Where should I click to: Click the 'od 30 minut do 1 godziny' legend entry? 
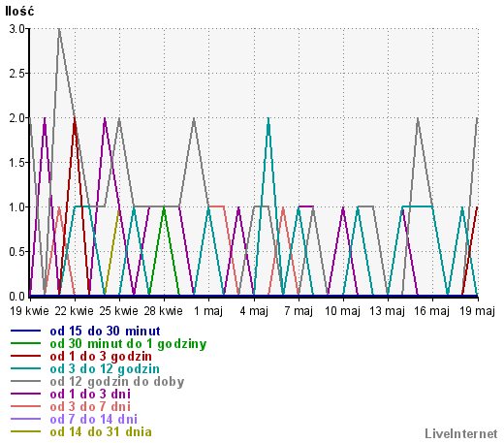(x=128, y=344)
